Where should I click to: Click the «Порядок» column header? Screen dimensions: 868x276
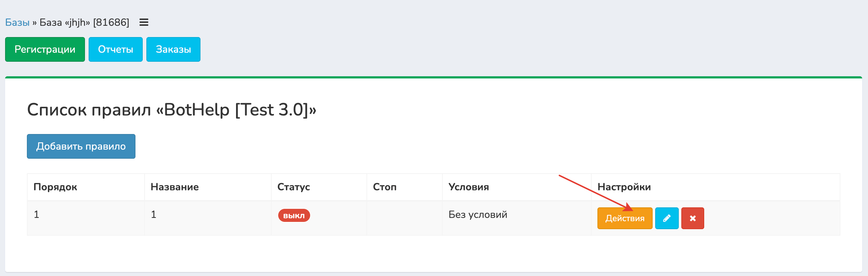tap(55, 187)
